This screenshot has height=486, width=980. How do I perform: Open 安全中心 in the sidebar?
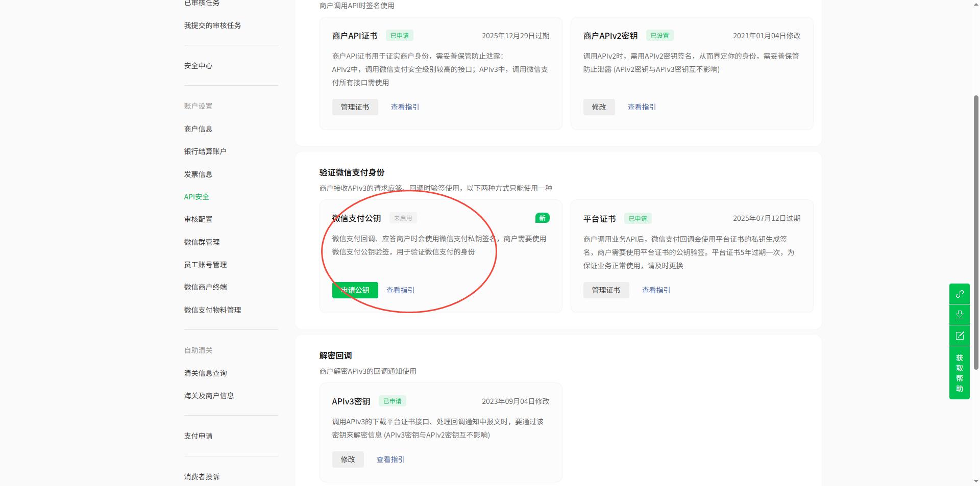[198, 66]
